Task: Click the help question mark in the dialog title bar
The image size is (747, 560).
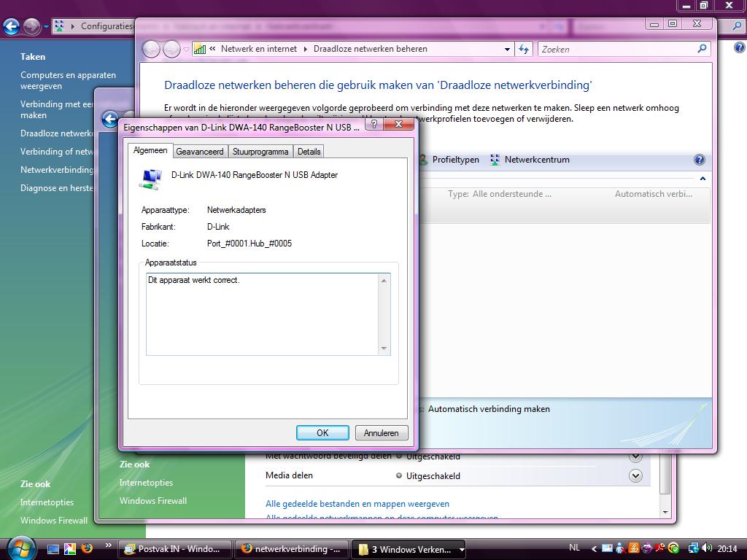Action: click(374, 124)
